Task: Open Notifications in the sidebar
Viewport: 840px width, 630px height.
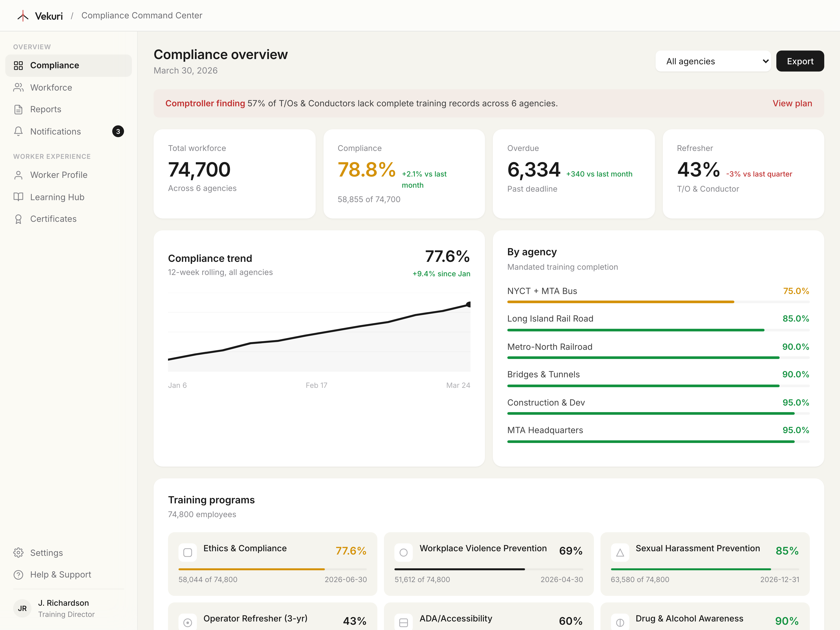Action: (x=68, y=131)
